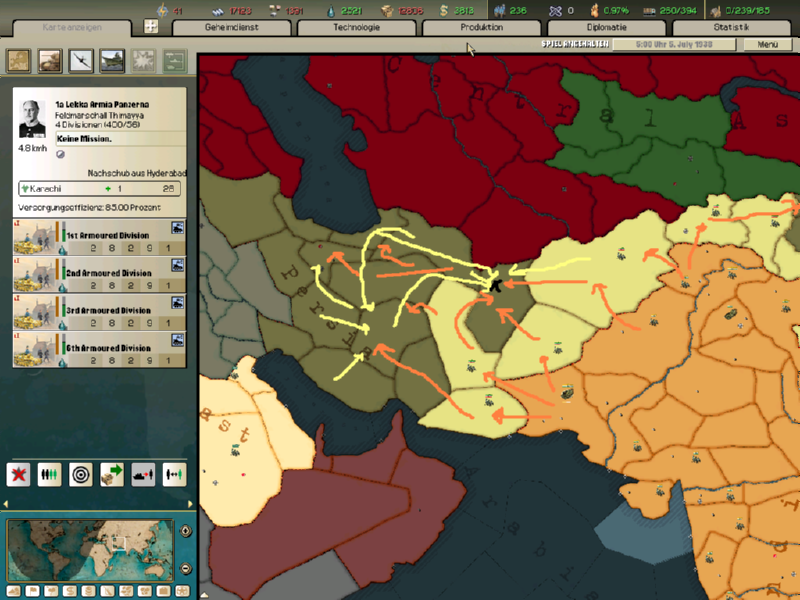Click the oil drop resource icon
This screenshot has width=800, height=600.
coord(331,11)
